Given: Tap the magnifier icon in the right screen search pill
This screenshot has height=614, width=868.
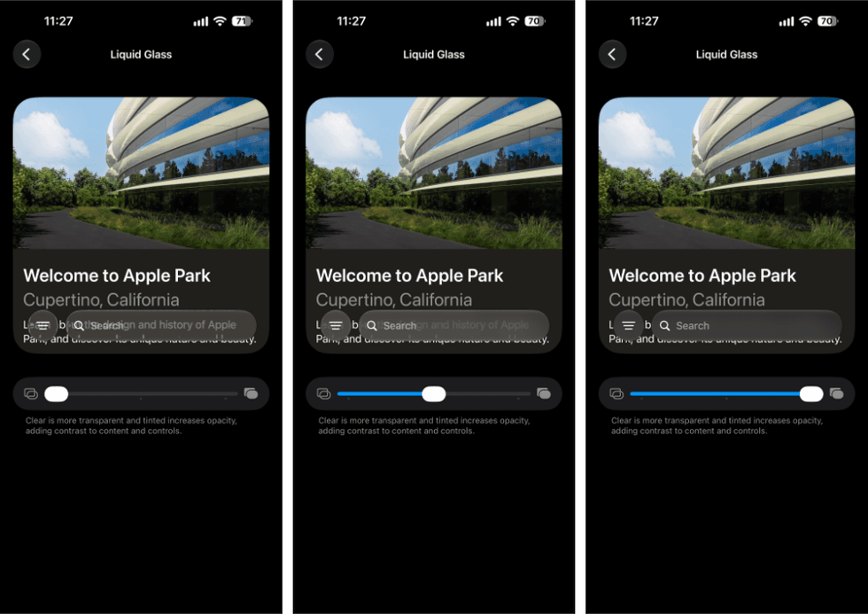Looking at the screenshot, I should pyautogui.click(x=665, y=325).
